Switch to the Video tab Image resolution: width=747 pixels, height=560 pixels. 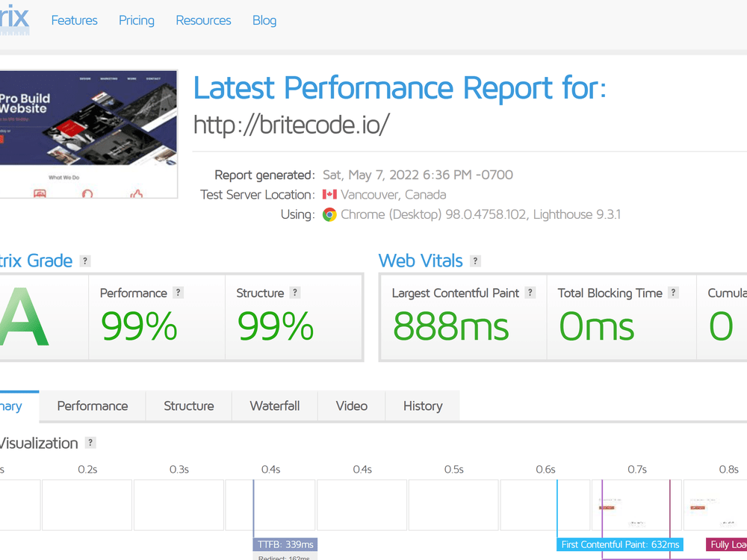click(x=352, y=406)
